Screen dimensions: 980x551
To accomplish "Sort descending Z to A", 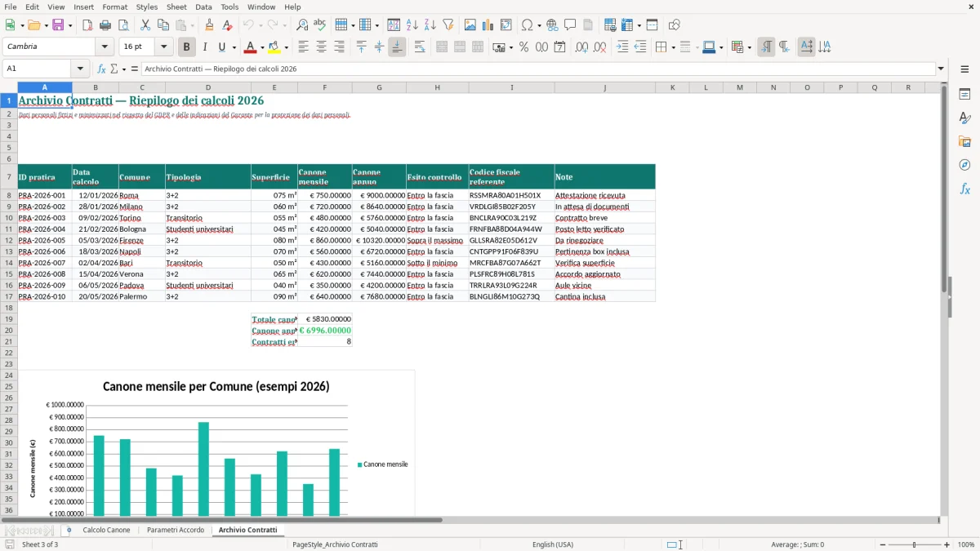I will (x=430, y=24).
